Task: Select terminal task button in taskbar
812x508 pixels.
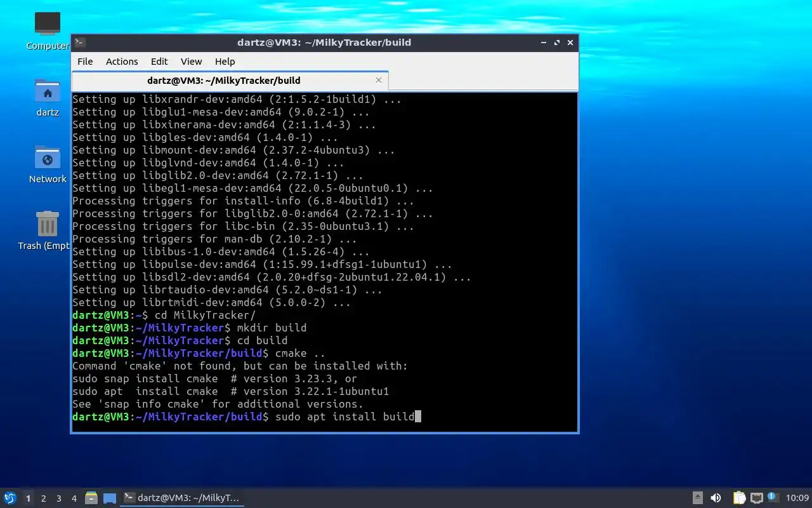Action: point(183,498)
